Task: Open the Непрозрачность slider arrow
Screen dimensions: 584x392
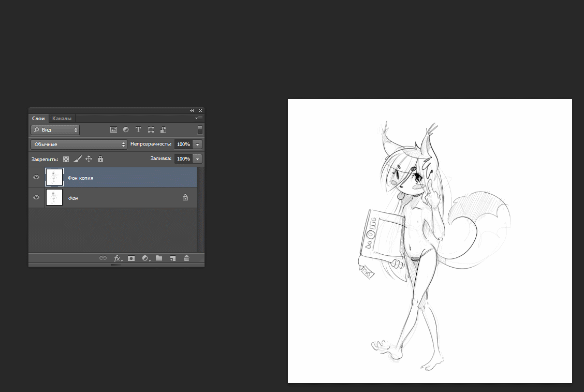Action: (197, 144)
